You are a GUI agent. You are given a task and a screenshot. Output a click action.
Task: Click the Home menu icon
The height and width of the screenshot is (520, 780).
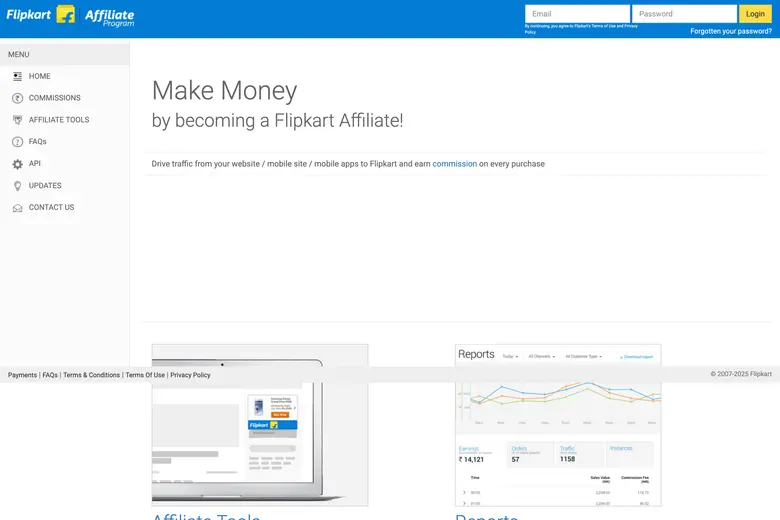(x=17, y=76)
